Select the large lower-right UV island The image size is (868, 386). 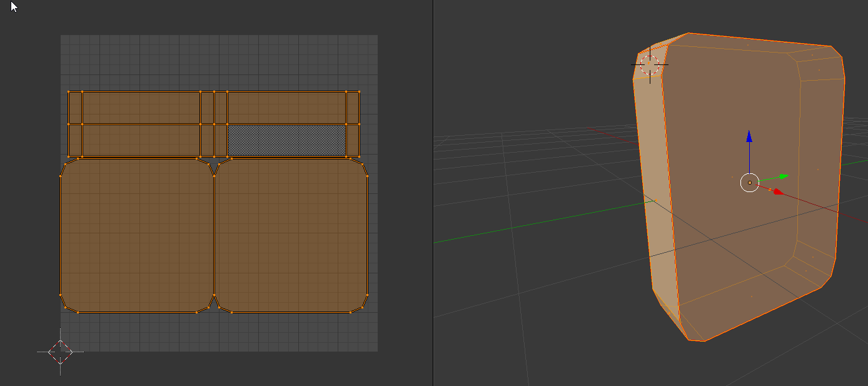click(291, 235)
